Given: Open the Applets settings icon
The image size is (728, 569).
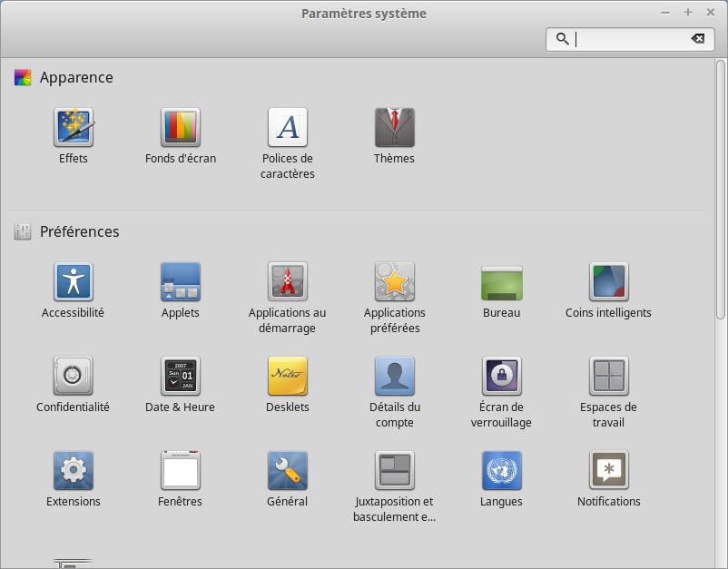Looking at the screenshot, I should (x=181, y=281).
